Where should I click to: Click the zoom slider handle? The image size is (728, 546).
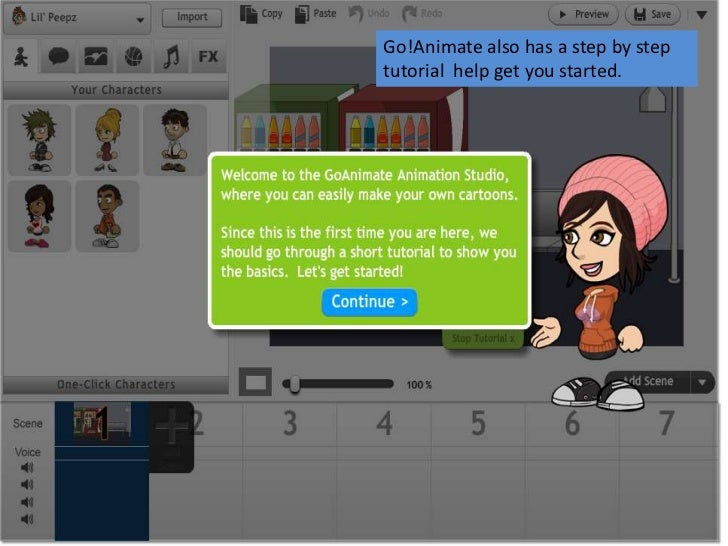coord(294,384)
